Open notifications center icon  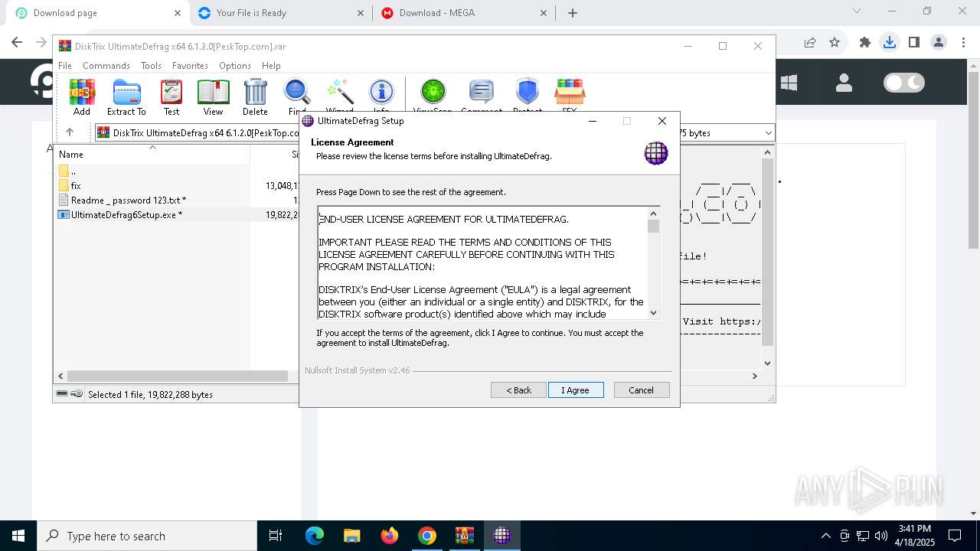[x=955, y=536]
